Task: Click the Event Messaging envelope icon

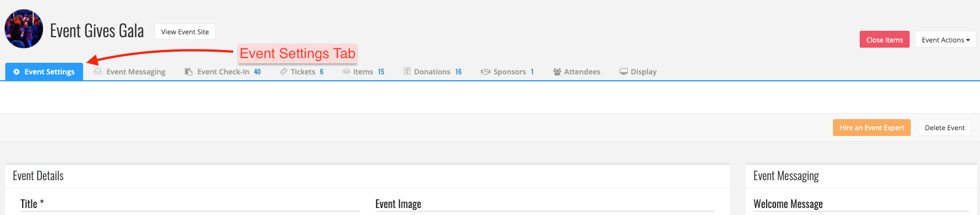Action: [x=98, y=72]
